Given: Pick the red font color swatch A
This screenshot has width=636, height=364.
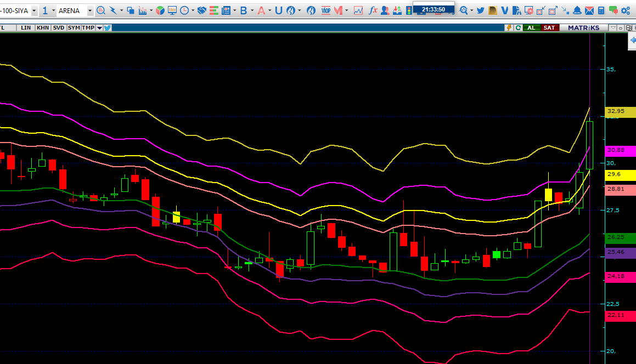Looking at the screenshot, I should (262, 9).
